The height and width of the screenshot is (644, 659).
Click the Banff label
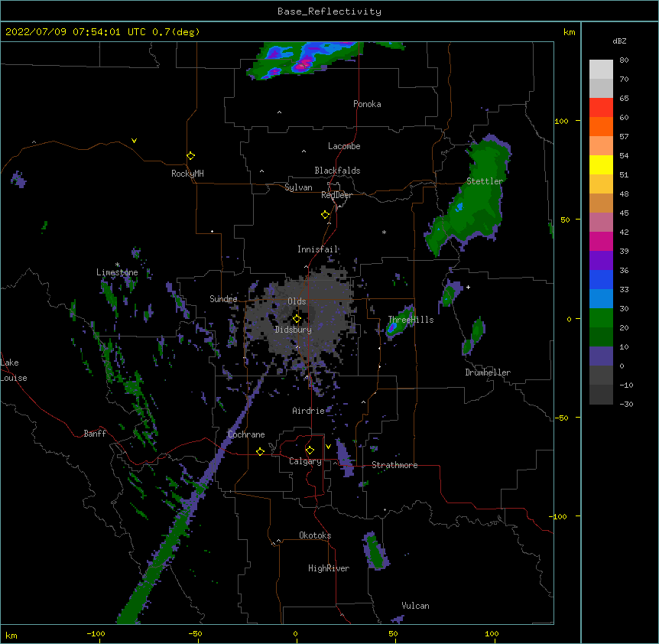[95, 434]
